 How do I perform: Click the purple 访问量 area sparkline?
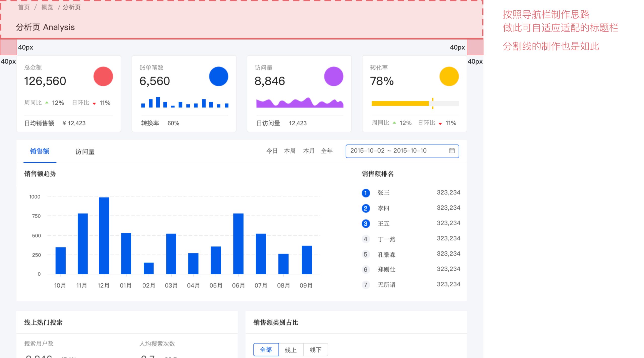(x=300, y=102)
